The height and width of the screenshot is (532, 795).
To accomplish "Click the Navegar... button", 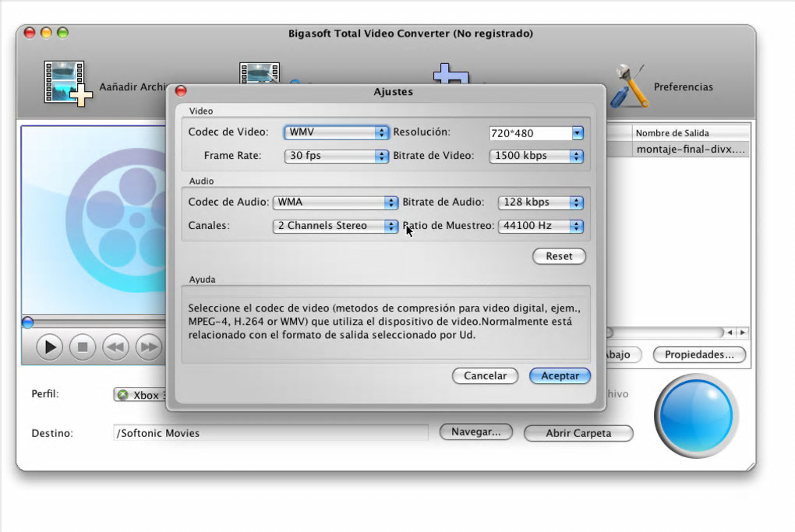I will pos(476,432).
